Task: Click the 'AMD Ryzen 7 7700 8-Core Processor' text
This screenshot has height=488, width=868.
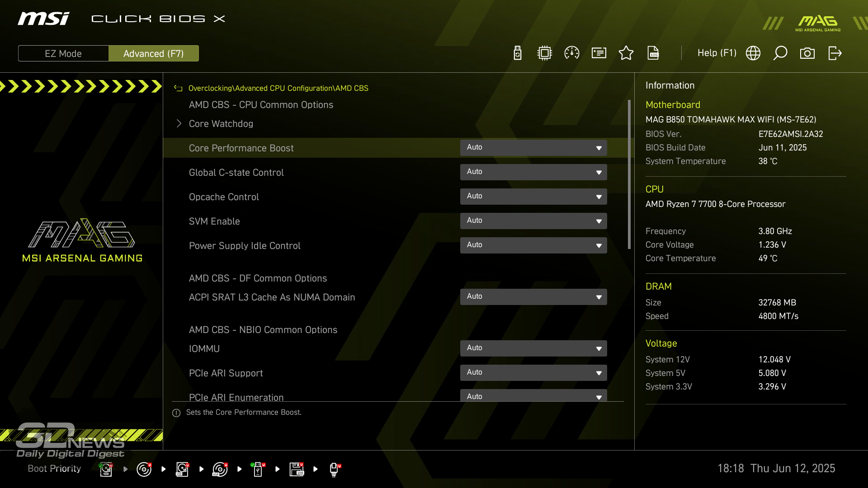Action: click(x=715, y=204)
